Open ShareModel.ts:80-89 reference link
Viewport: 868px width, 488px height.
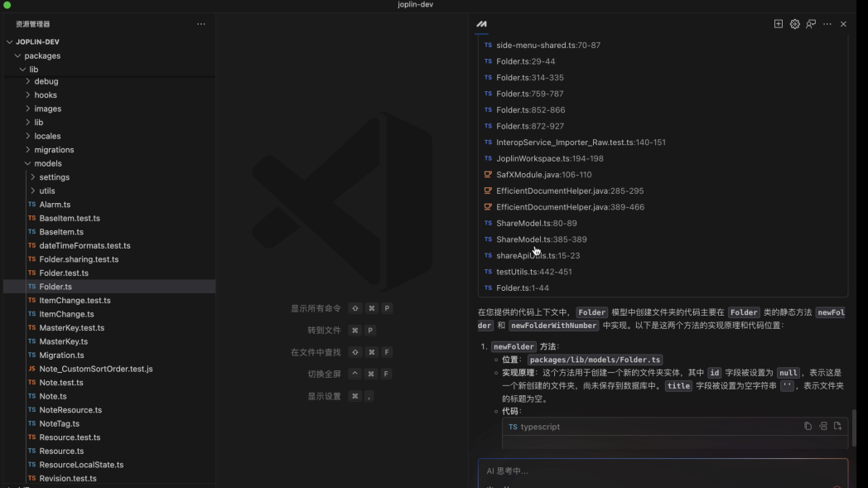[536, 223]
